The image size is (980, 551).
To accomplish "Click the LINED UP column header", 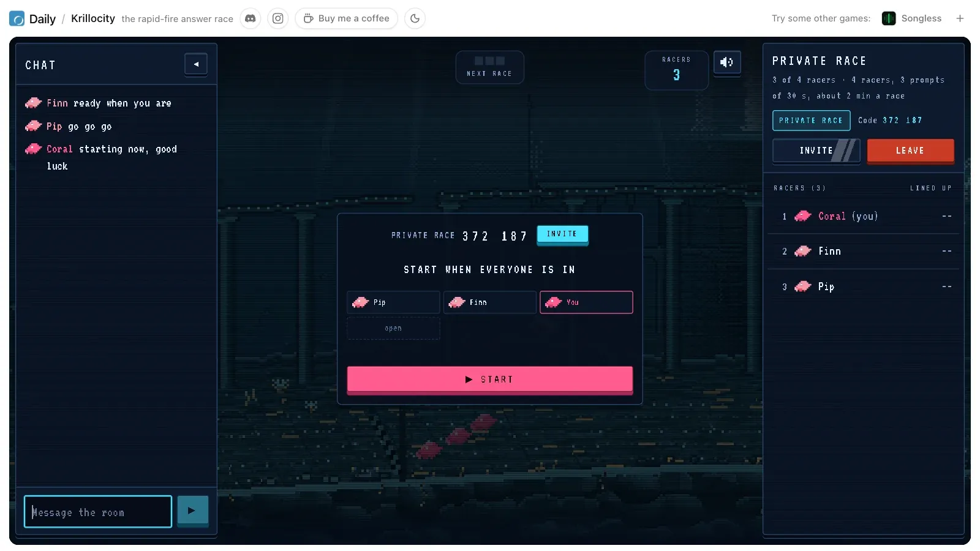I will click(x=930, y=189).
